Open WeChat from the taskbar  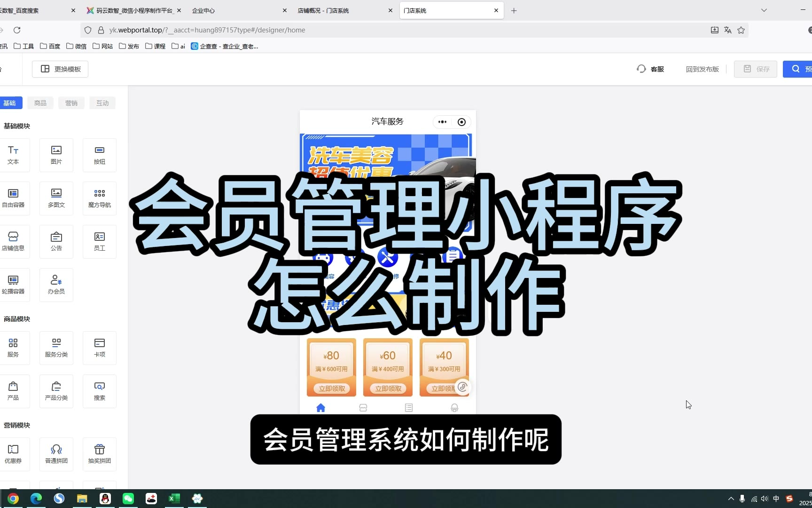[x=128, y=499]
